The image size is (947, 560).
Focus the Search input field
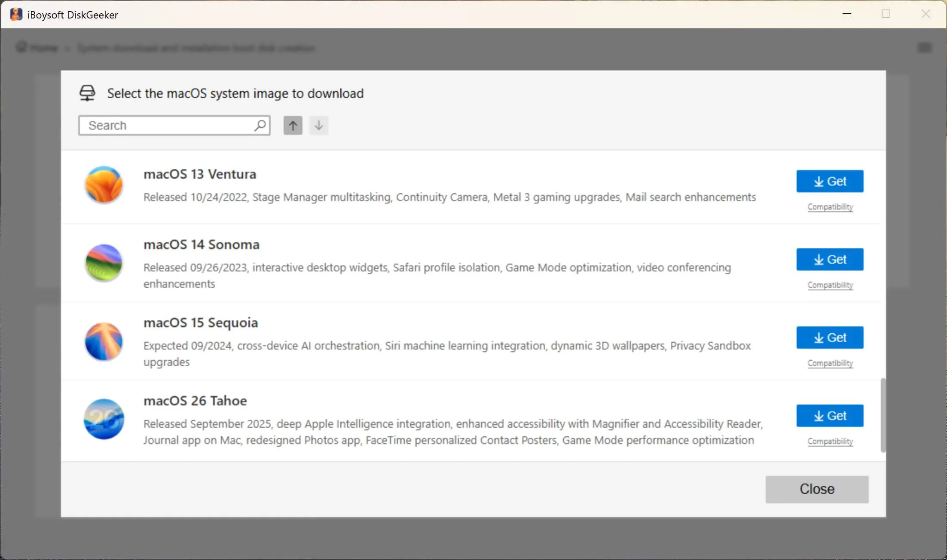coord(174,125)
